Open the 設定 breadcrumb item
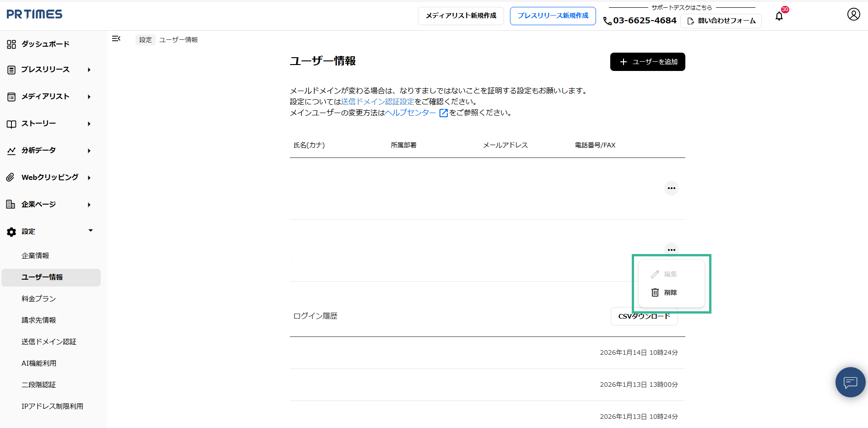The height and width of the screenshot is (428, 868). [145, 40]
